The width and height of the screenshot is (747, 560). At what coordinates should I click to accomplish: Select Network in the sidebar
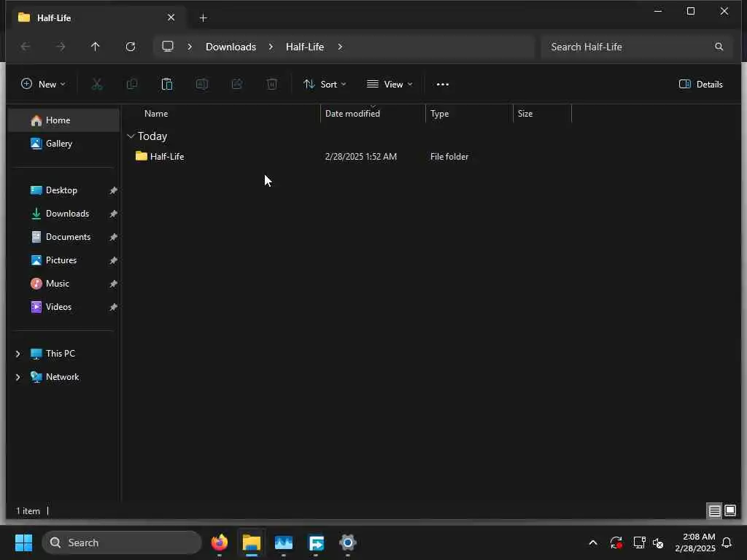point(63,377)
